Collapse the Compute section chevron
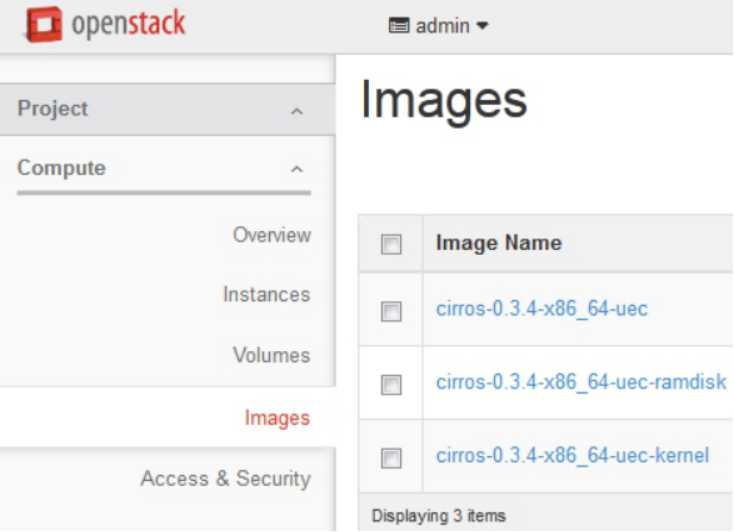 (x=297, y=169)
